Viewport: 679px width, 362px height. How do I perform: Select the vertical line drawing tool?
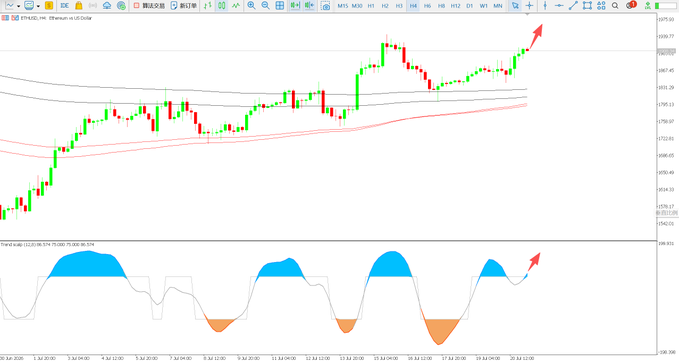pyautogui.click(x=545, y=6)
